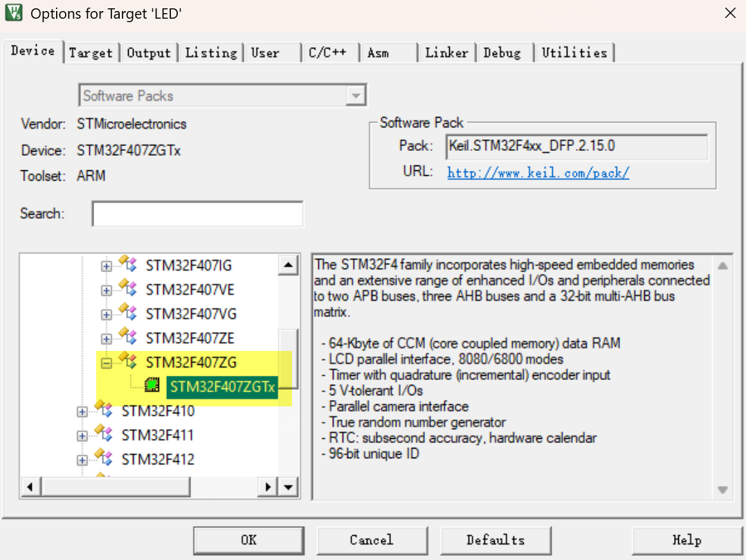The width and height of the screenshot is (746, 560).
Task: Click the STM32F407VG device family icon
Action: pyautogui.click(x=128, y=312)
